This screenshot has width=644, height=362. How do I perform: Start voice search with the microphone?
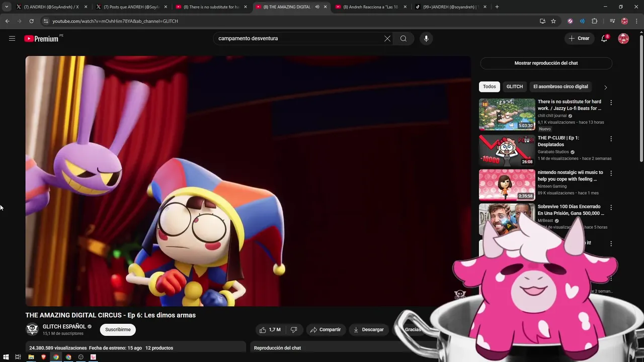[426, 38]
